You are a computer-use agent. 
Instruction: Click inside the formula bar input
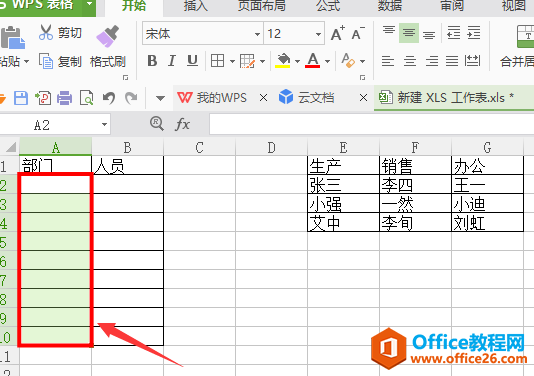[x=372, y=125]
